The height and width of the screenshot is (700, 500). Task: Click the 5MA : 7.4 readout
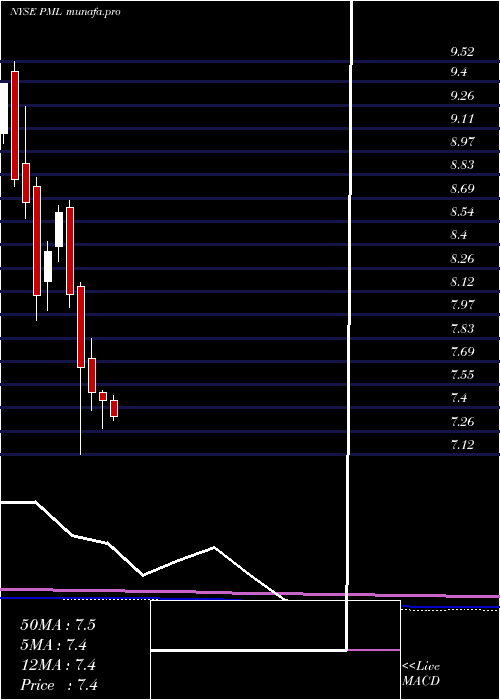(54, 645)
